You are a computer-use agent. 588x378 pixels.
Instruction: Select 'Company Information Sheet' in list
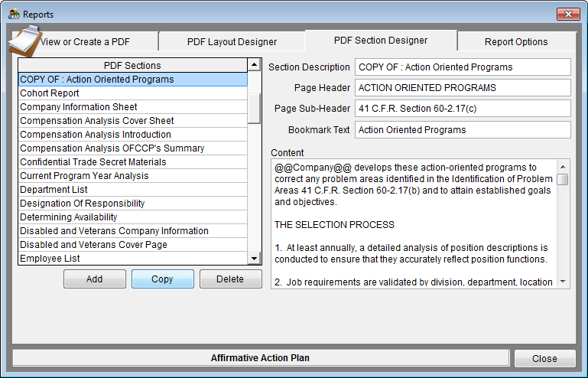(132, 107)
